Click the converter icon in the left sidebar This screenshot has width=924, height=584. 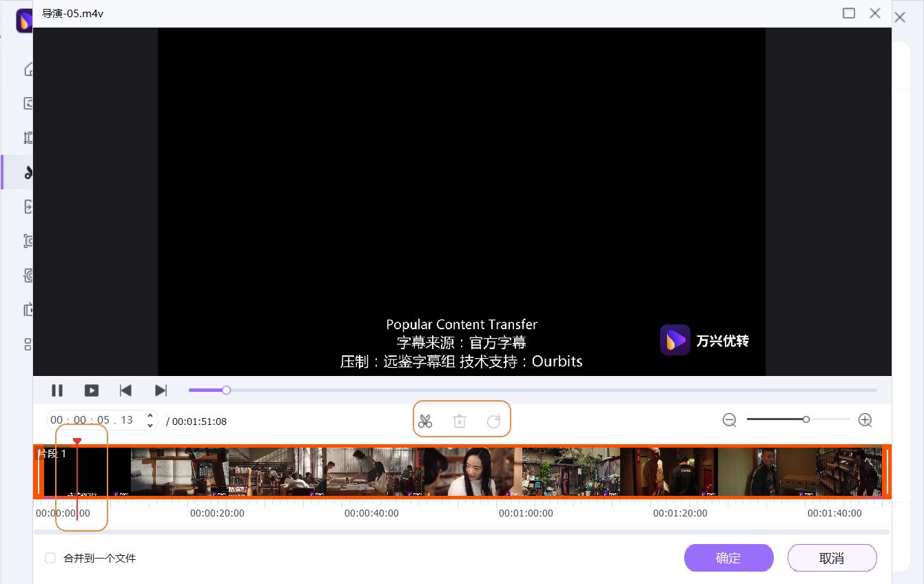[28, 103]
